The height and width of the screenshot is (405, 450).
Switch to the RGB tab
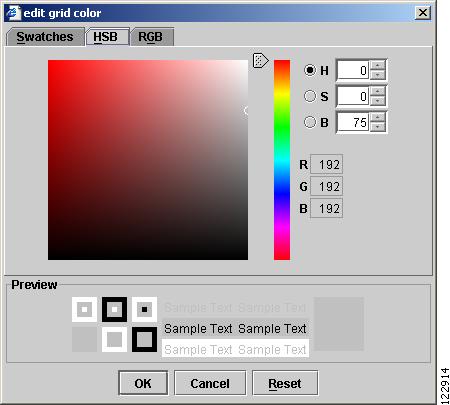tap(152, 37)
